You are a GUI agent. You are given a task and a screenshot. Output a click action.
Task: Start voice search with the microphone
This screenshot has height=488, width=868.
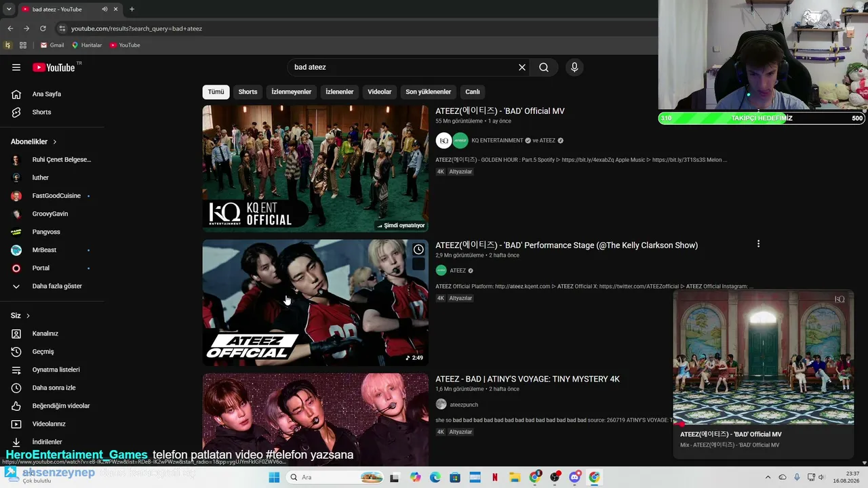pos(574,67)
